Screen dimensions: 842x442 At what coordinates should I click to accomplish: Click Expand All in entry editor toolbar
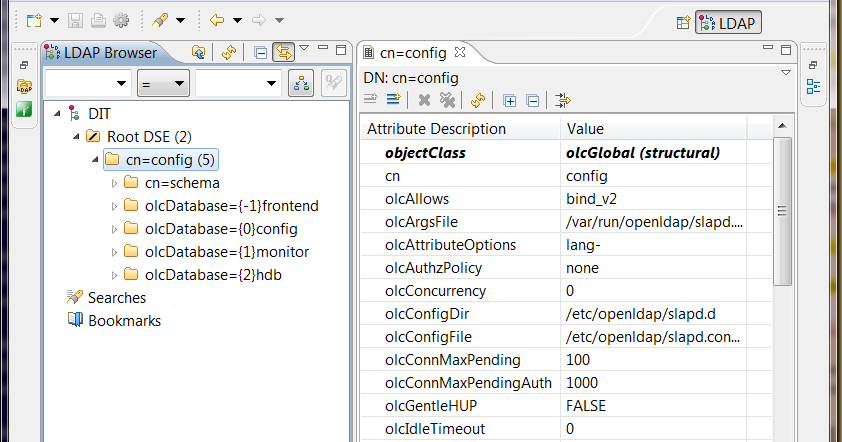tap(509, 100)
